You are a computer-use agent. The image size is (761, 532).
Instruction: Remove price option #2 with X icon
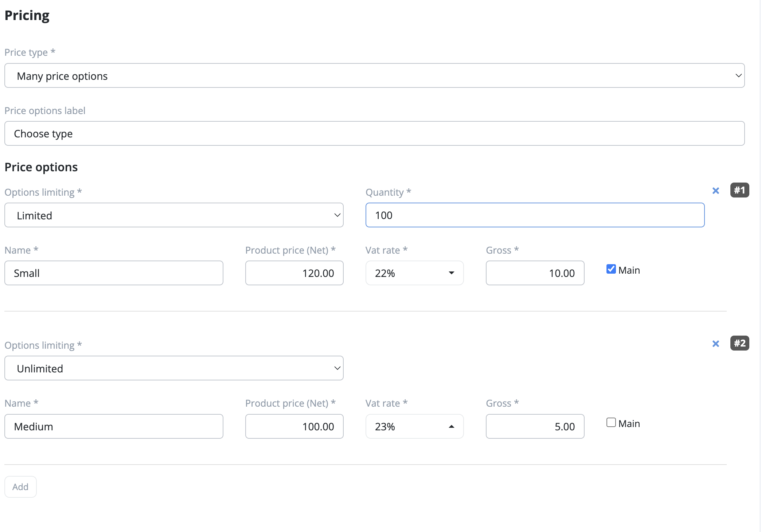point(715,344)
